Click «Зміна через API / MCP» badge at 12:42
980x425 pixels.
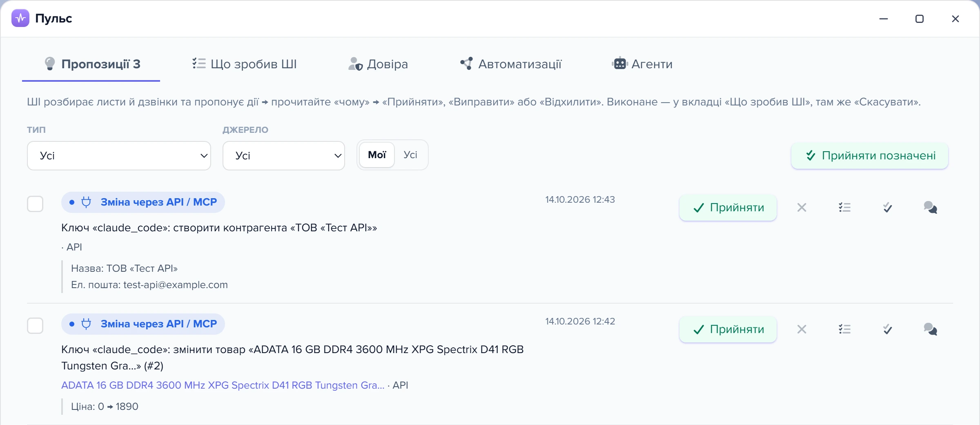[143, 324]
